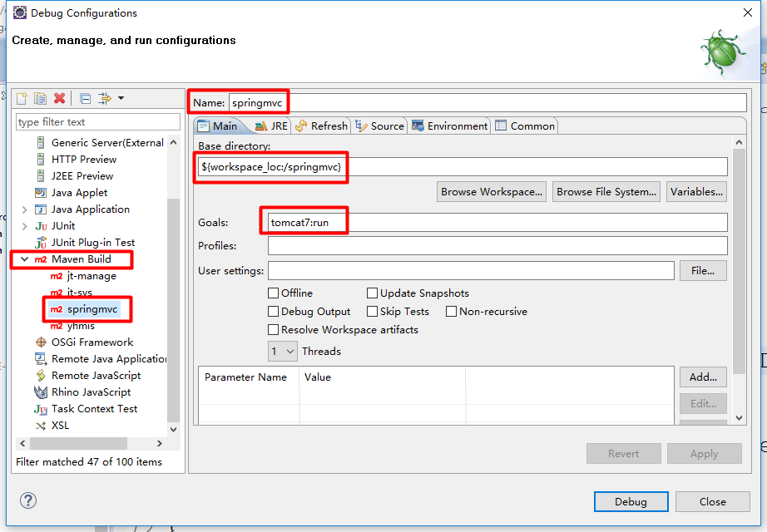Switch to the JRE tab
The width and height of the screenshot is (767, 532).
(x=272, y=126)
